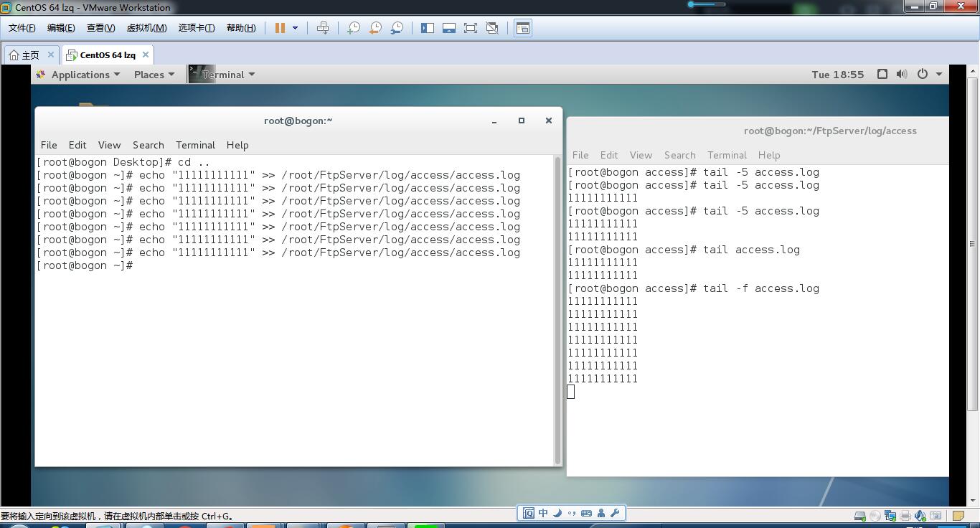
Task: Revert the virtual machine to its snapshot
Action: click(x=374, y=28)
